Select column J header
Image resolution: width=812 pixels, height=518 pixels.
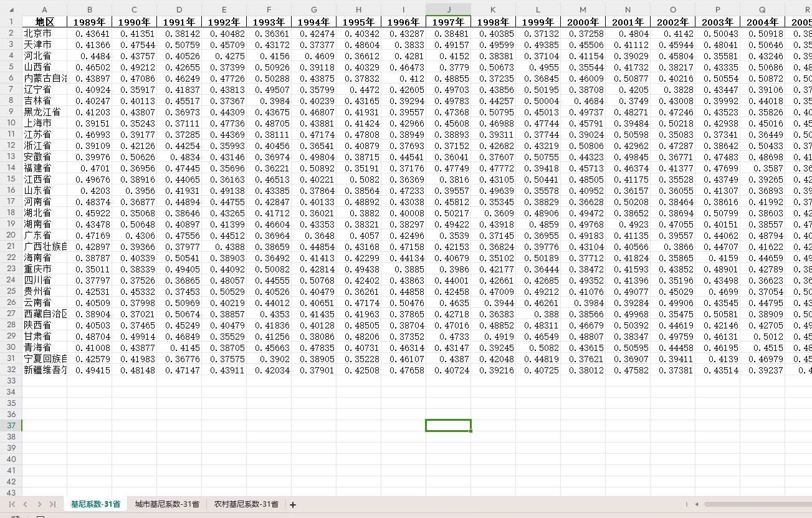click(x=448, y=9)
